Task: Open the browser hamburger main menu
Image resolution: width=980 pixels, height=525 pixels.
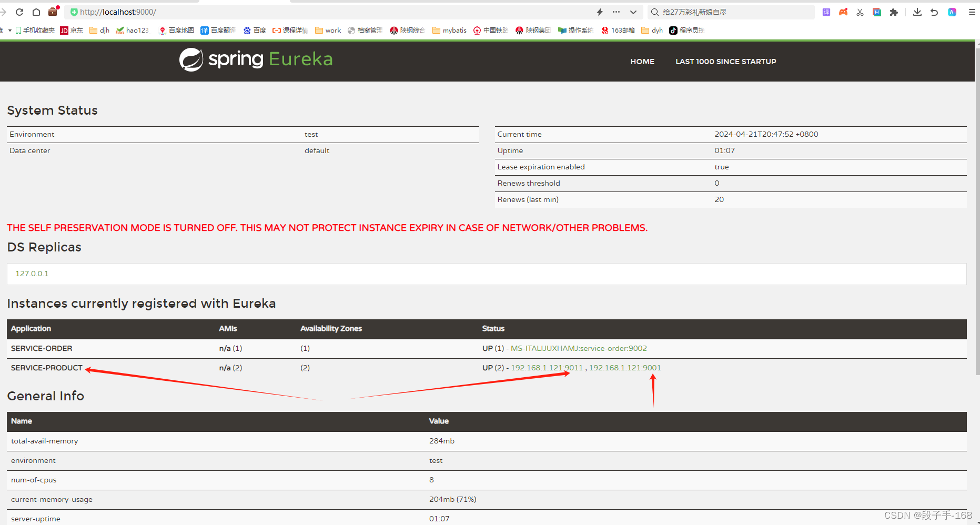Action: pos(972,12)
